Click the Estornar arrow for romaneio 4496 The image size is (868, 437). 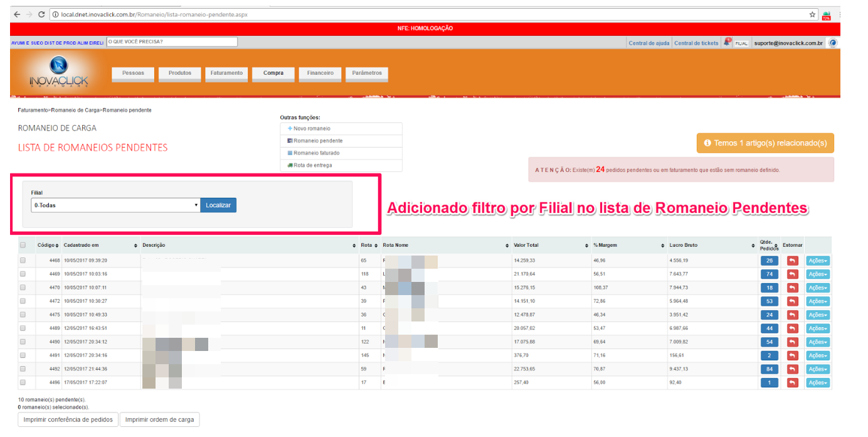pos(793,382)
